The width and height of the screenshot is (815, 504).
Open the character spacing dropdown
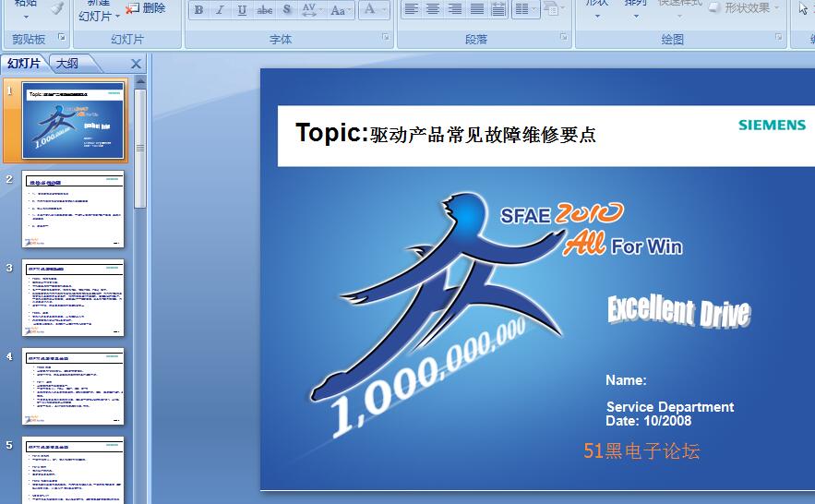pos(312,10)
